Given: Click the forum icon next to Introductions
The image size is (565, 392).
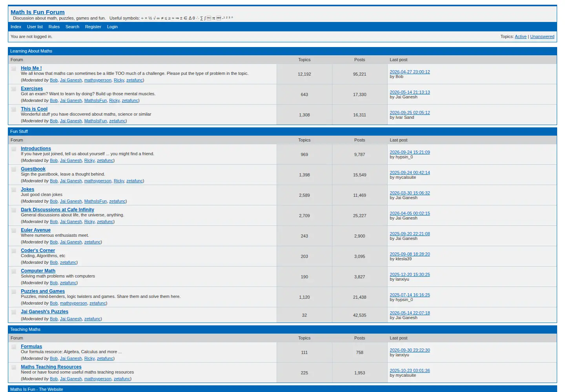Looking at the screenshot, I should click(14, 149).
